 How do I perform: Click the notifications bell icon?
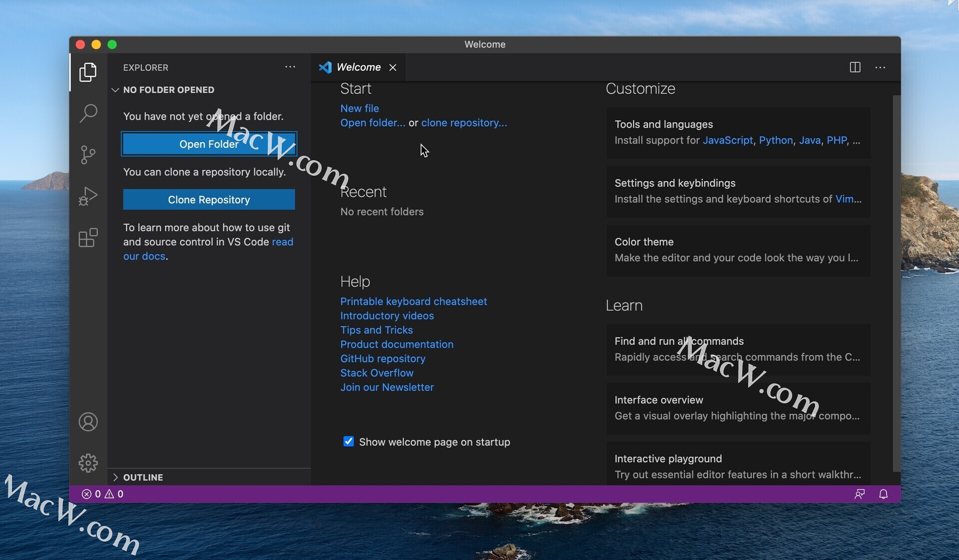coord(884,494)
